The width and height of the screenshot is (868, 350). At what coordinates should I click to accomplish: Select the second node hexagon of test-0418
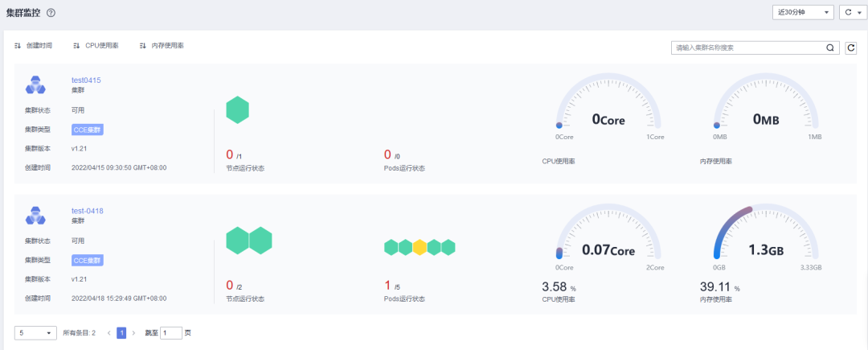point(260,241)
